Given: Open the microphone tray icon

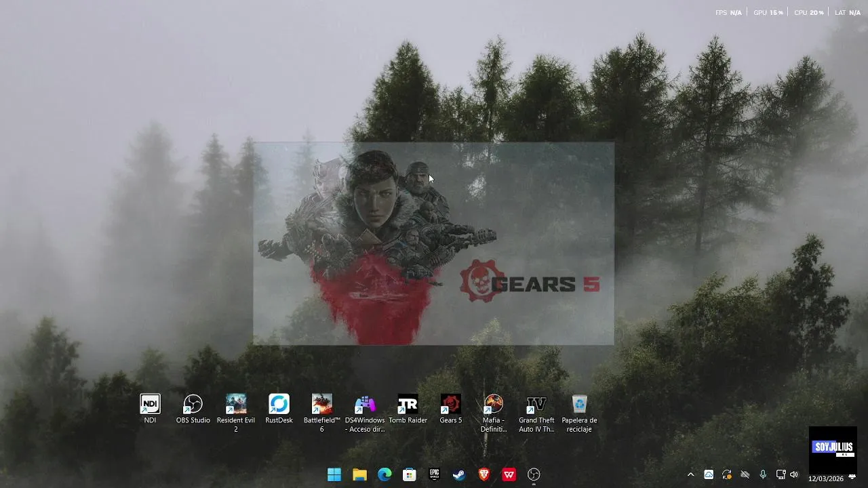Looking at the screenshot, I should point(763,474).
